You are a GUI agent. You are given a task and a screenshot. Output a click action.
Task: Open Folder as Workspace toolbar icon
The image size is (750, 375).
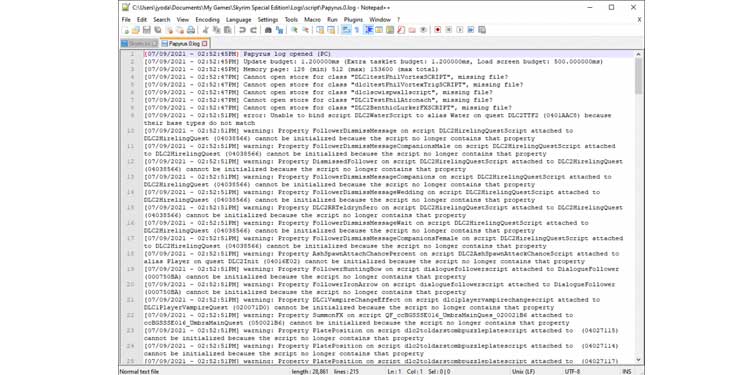pos(411,30)
